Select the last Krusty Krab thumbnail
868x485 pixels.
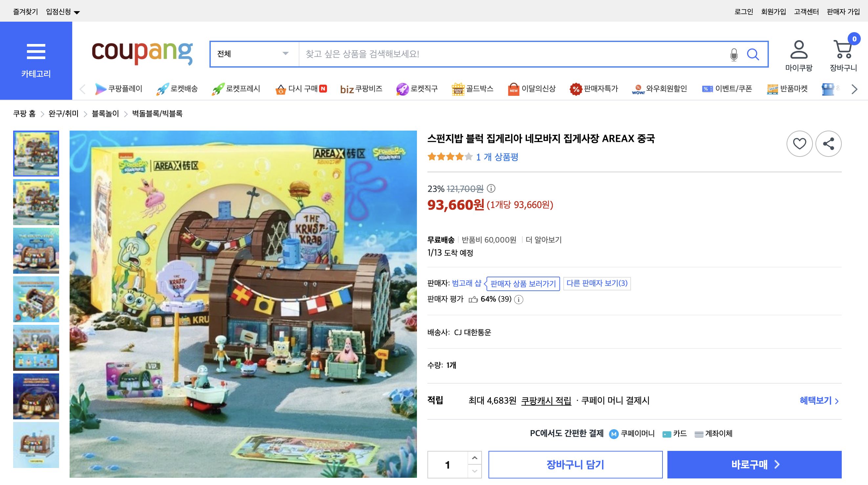pyautogui.click(x=36, y=445)
